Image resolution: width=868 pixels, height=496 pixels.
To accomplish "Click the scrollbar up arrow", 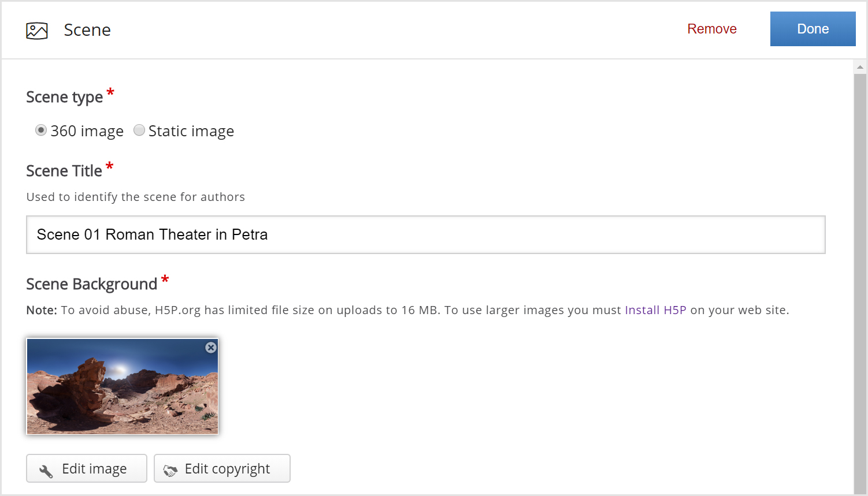I will coord(860,67).
